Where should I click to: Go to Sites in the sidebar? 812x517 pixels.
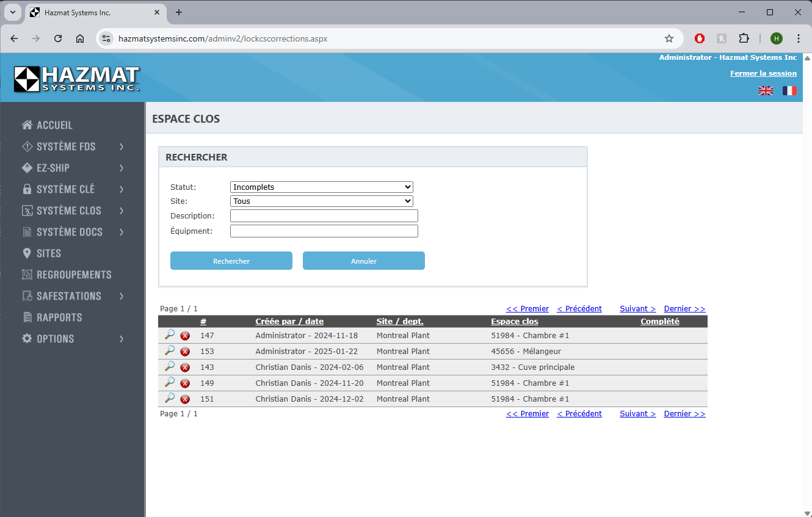click(49, 253)
